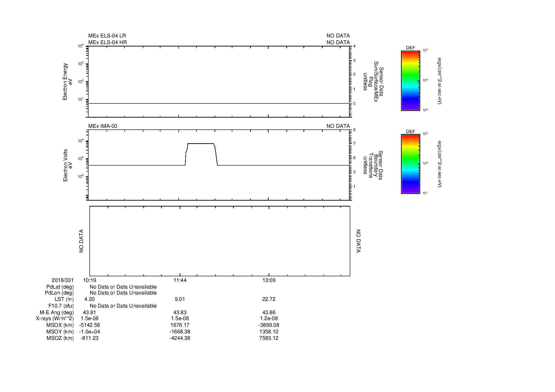555x392 pixels.
Task: Click M-E Ang value 43.81
Action: (89, 313)
